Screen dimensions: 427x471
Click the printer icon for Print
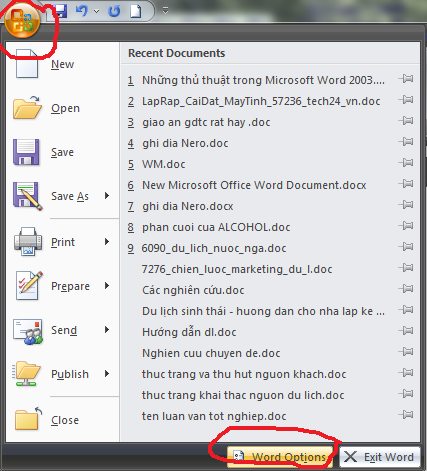28,242
